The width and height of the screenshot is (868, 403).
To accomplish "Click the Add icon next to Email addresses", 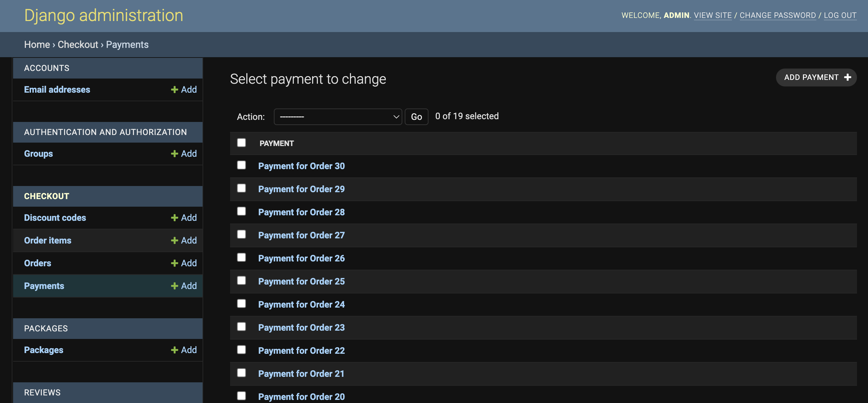I will click(x=175, y=90).
